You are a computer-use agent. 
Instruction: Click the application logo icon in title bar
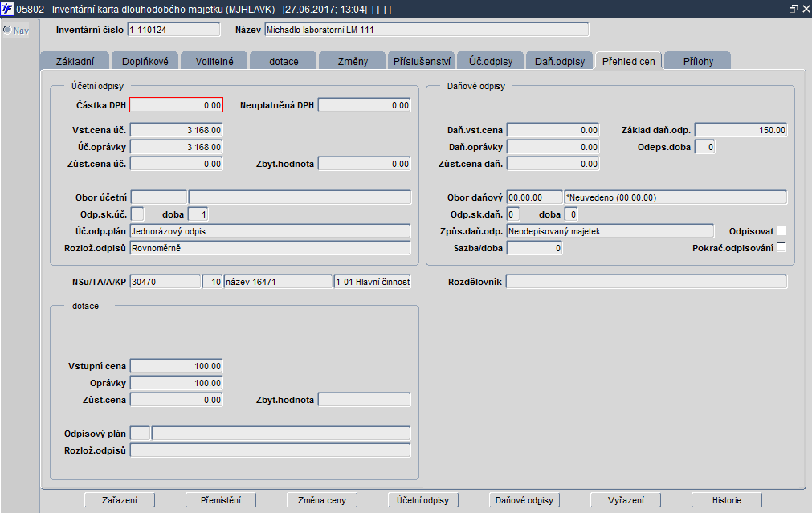[x=7, y=9]
